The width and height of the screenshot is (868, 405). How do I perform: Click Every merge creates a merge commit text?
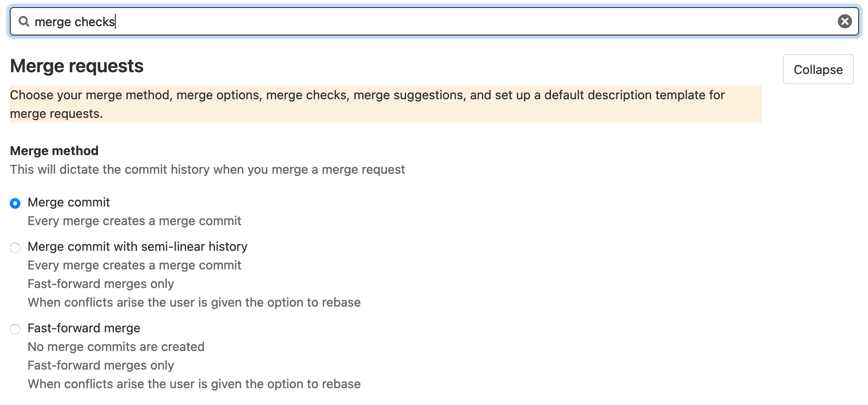click(x=134, y=221)
